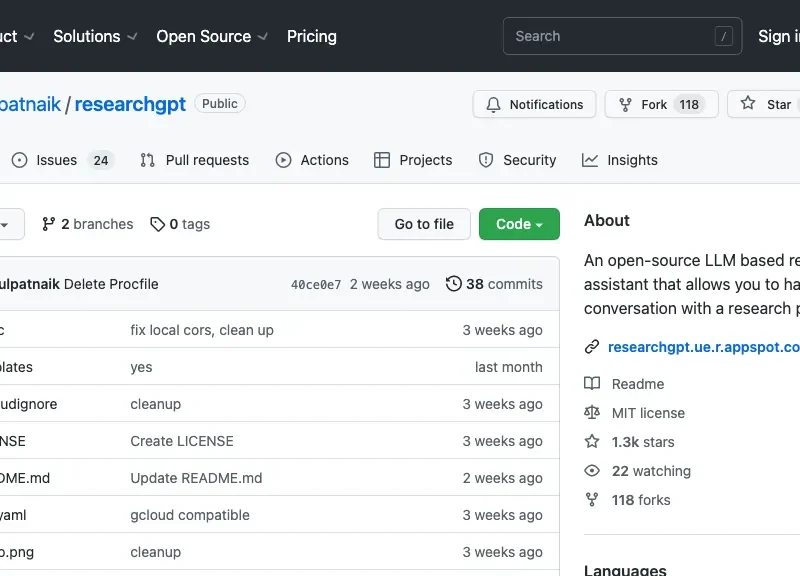Viewport: 800px width, 576px height.
Task: Click the star icon in Star button
Action: pos(748,103)
